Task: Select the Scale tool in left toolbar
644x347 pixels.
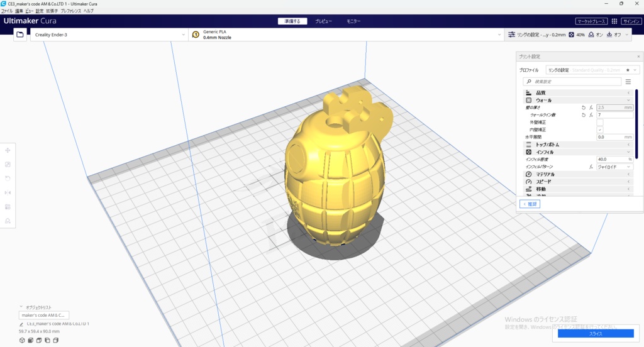Action: click(8, 164)
